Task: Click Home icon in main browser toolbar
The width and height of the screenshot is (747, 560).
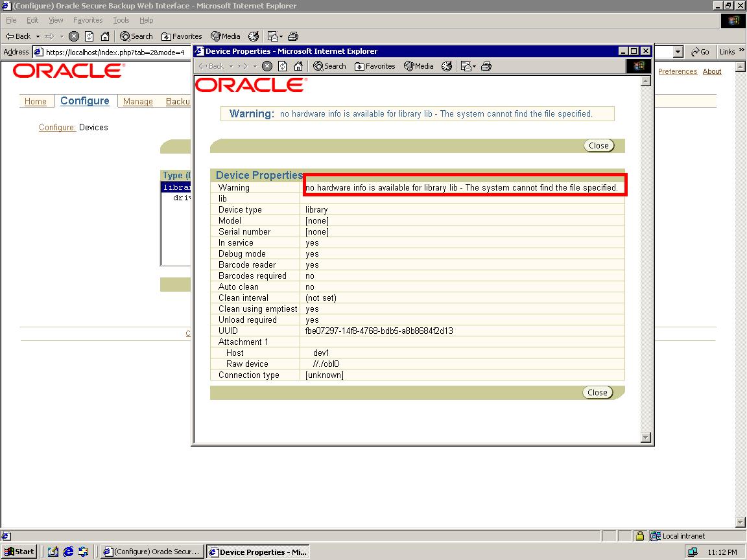Action: (105, 36)
